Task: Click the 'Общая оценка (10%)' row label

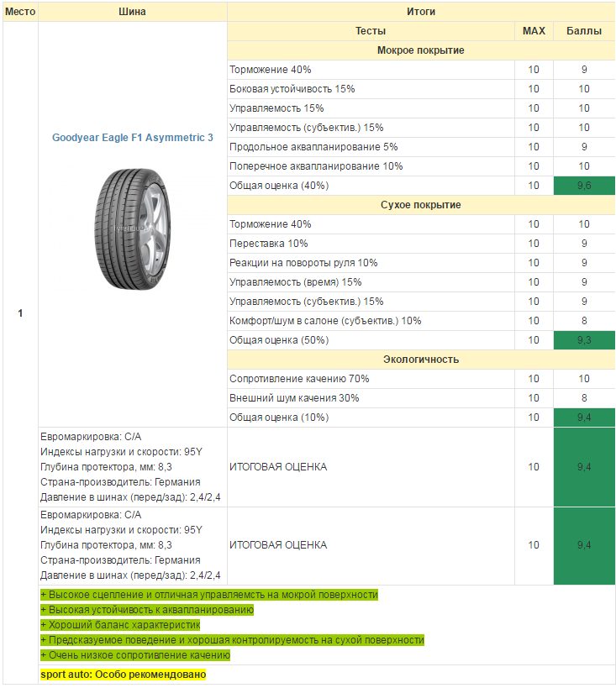Action: [x=279, y=418]
